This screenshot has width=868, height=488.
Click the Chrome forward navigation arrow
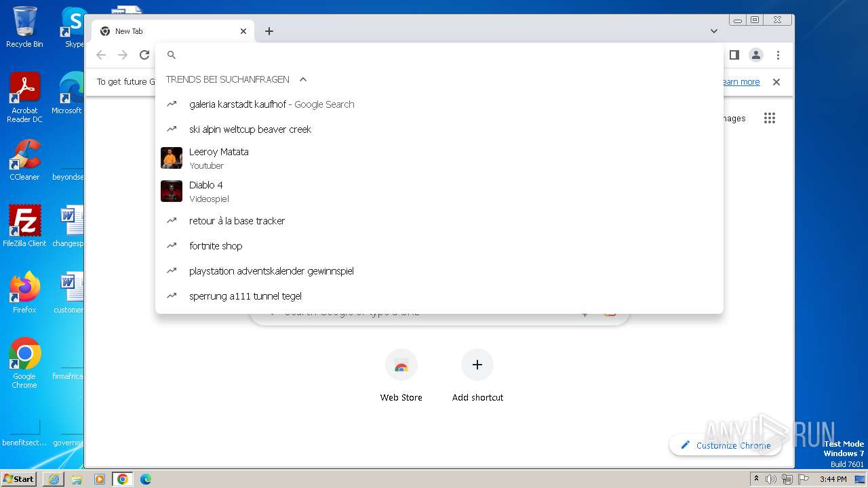pyautogui.click(x=123, y=55)
